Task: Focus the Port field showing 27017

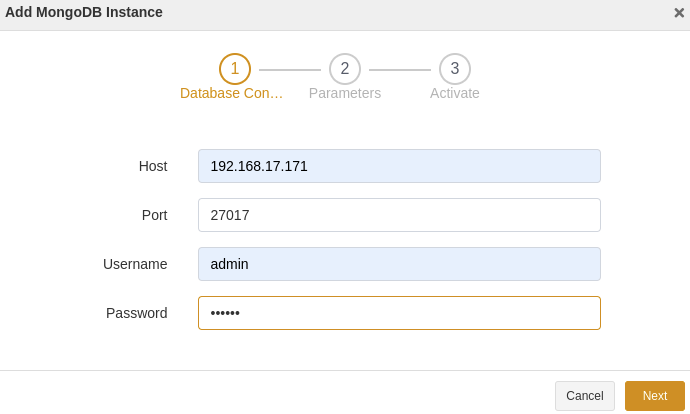Action: (x=399, y=215)
